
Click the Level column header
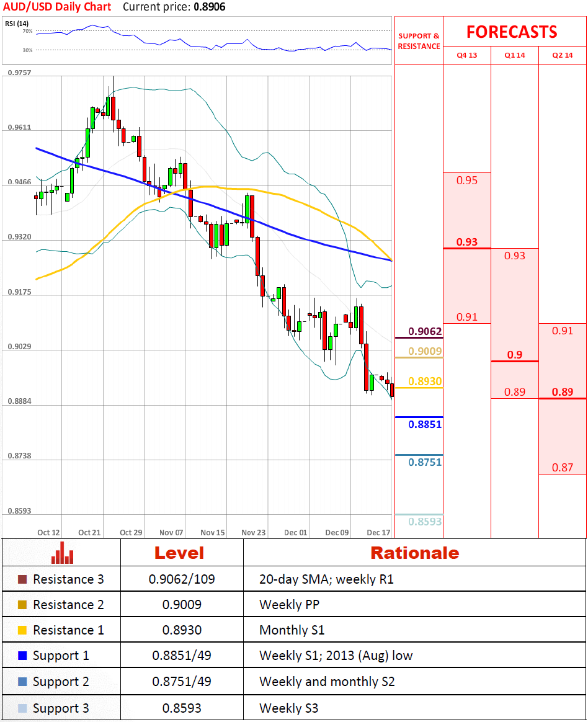click(179, 553)
